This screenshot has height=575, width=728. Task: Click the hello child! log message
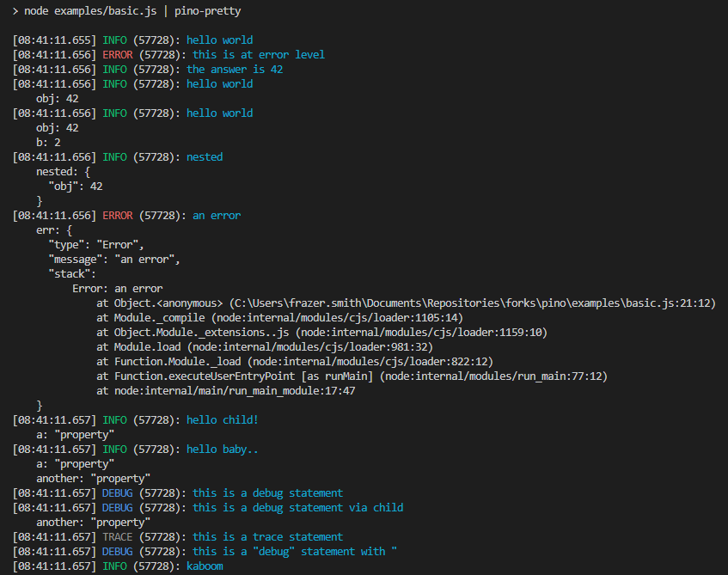coord(222,419)
